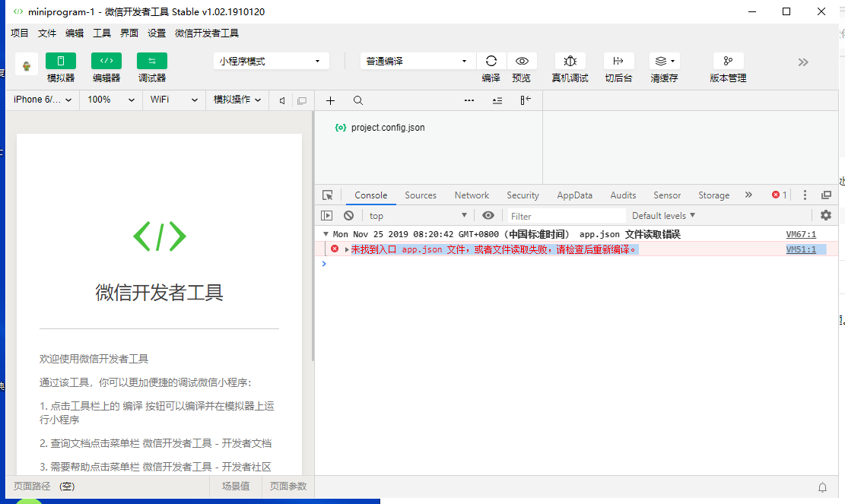Click the undock devtools window icon

(x=826, y=195)
